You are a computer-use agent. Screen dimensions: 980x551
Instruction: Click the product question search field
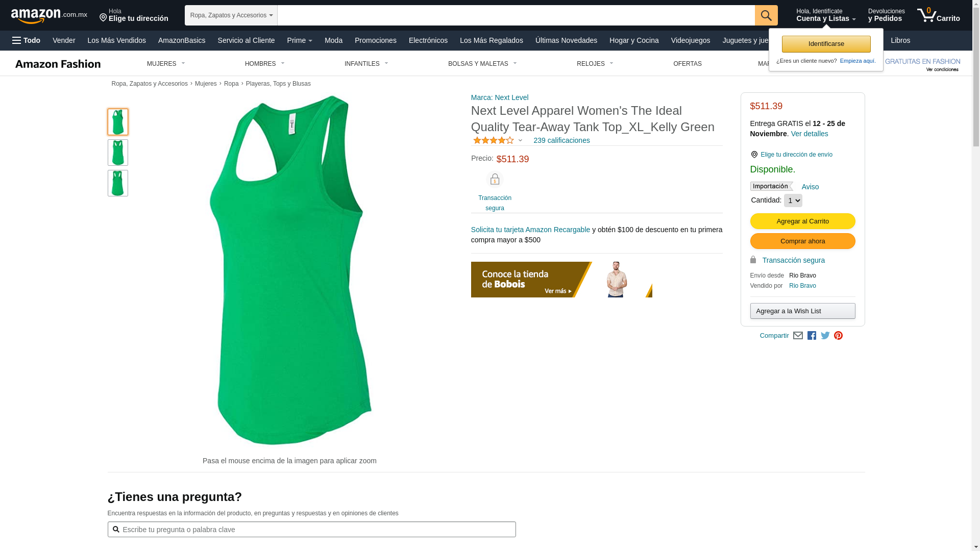311,530
